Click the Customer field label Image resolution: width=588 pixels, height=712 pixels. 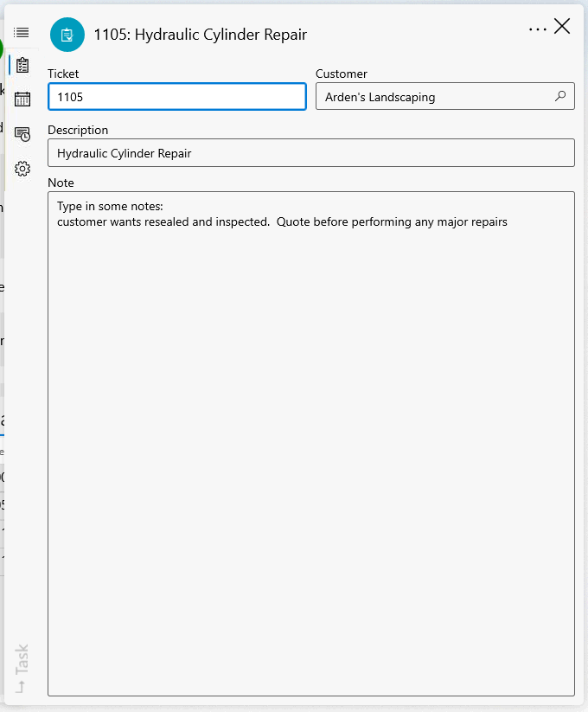(x=341, y=74)
